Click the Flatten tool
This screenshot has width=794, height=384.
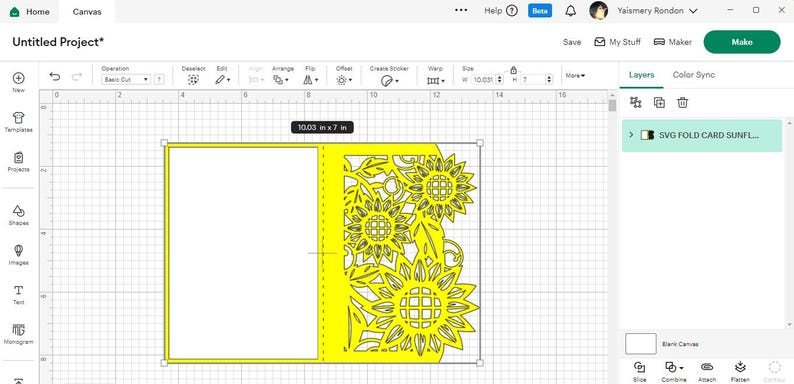point(740,372)
